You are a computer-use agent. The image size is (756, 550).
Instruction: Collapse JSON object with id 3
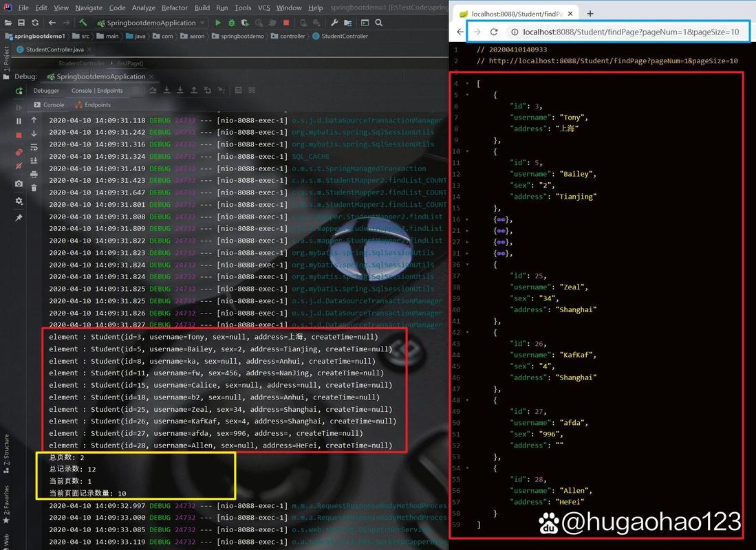[x=467, y=95]
